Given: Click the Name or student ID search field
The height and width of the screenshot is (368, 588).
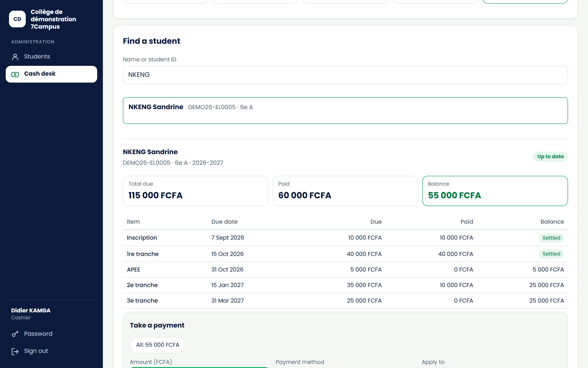Looking at the screenshot, I should tap(345, 75).
